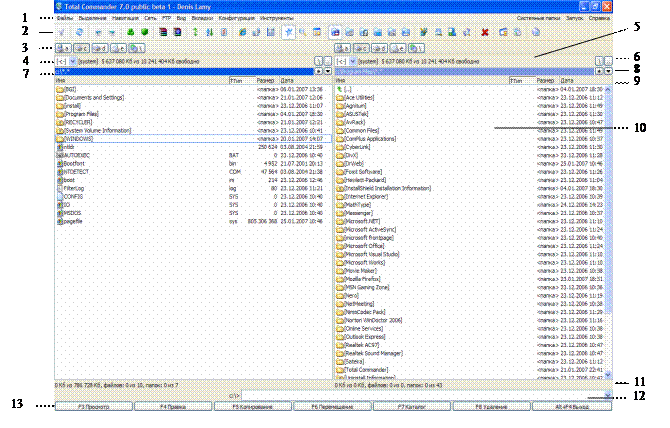This screenshot has width=670, height=428.
Task: Click the blue refresh arrows toolbar icon
Action: [x=79, y=32]
